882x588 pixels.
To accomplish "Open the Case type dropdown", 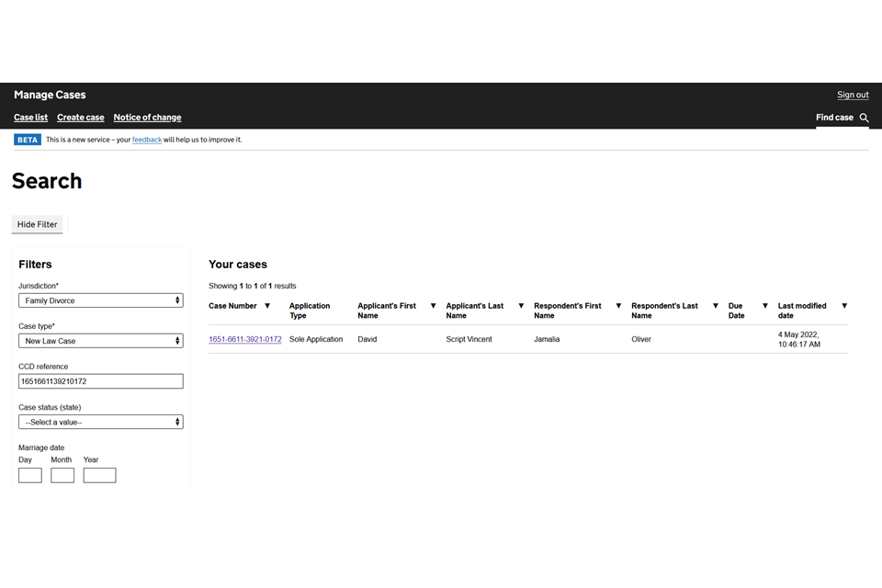I will pyautogui.click(x=100, y=341).
